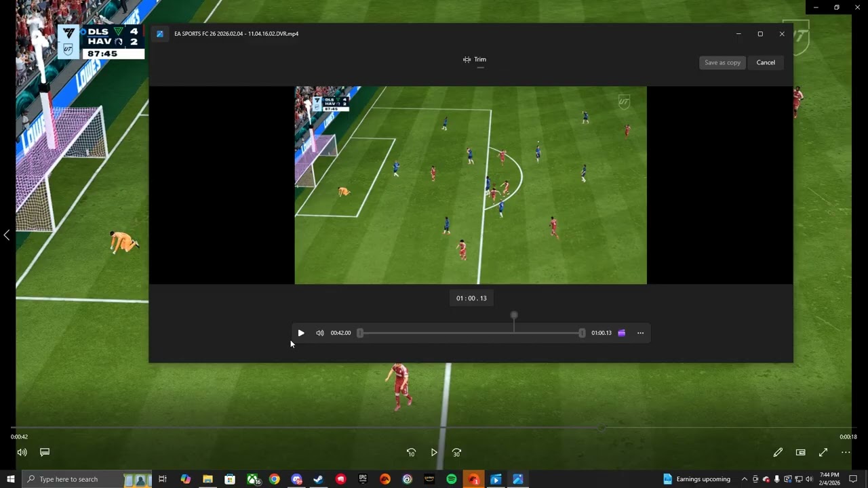868x488 pixels.
Task: Open the more options ellipsis in Trim window
Action: coord(640,333)
